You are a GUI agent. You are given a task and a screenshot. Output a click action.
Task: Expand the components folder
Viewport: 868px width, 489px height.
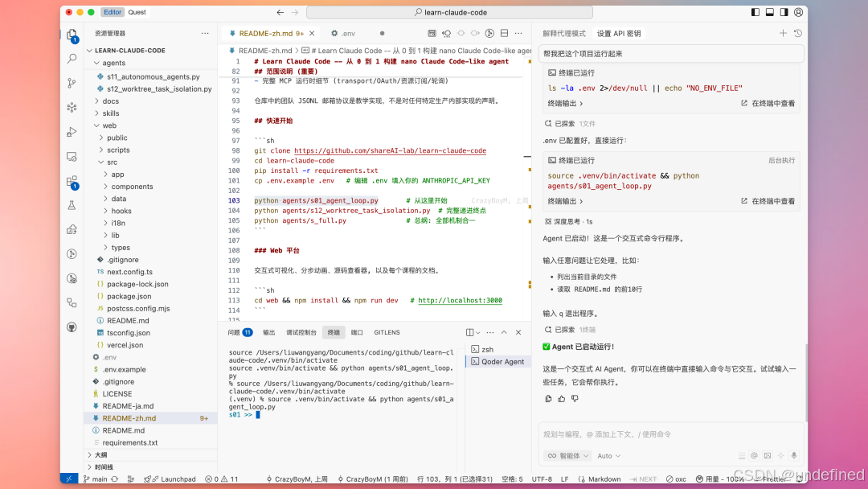click(132, 187)
